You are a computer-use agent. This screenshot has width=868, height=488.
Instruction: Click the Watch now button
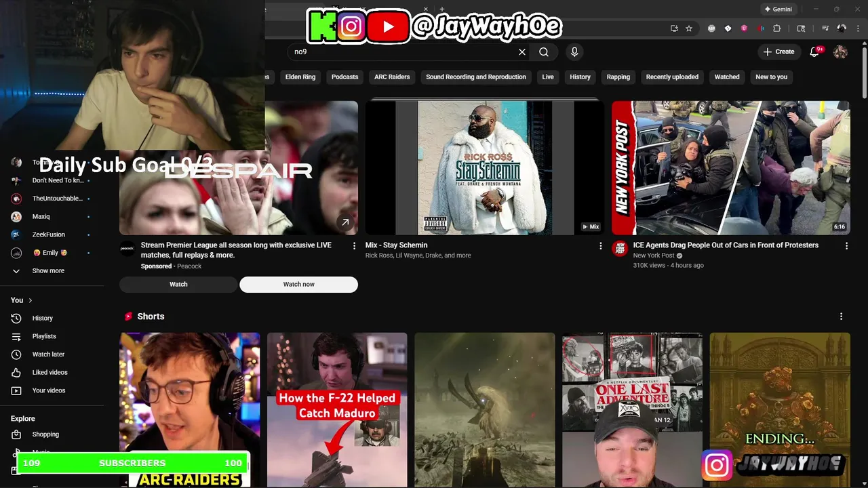tap(298, 285)
